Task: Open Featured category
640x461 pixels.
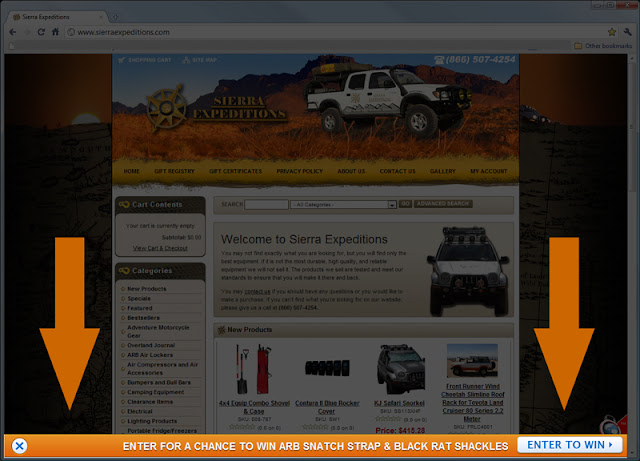Action: tap(140, 308)
